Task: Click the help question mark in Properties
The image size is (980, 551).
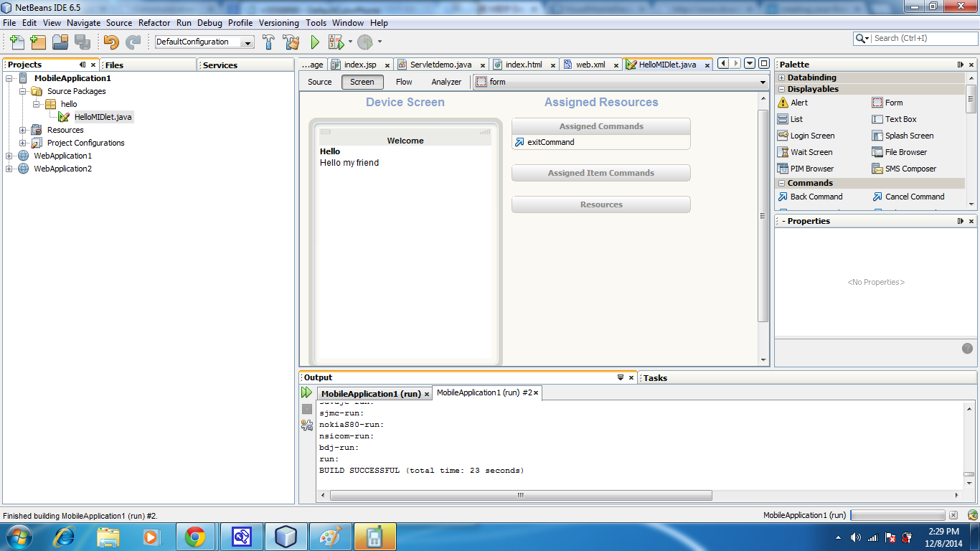Action: pyautogui.click(x=967, y=348)
